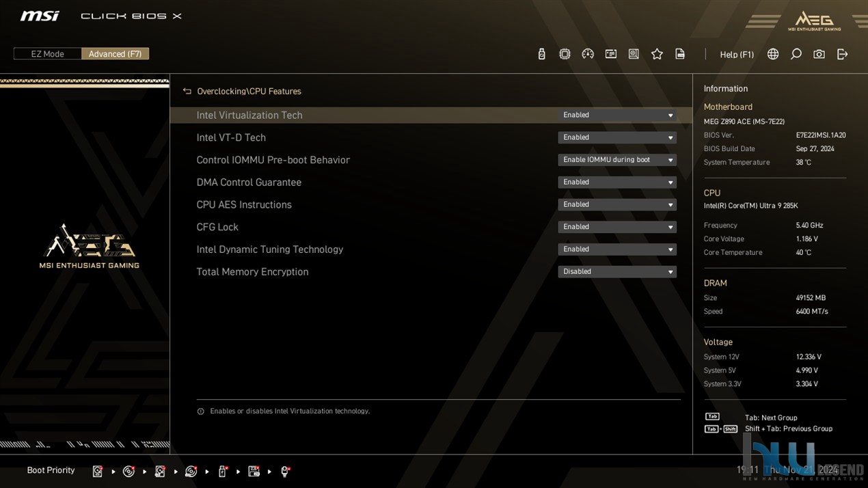Select the network plug boot device icon
This screenshot has width=868, height=488.
[x=285, y=471]
